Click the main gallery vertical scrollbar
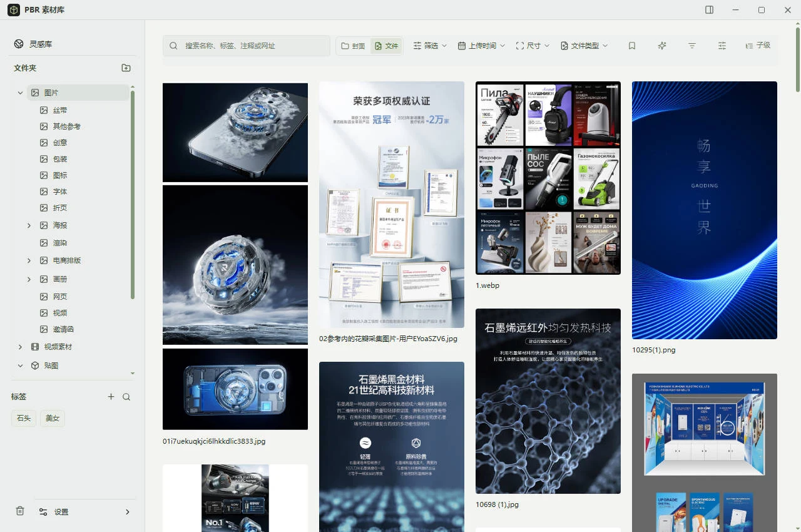Viewport: 801px width, 532px height. [x=798, y=60]
